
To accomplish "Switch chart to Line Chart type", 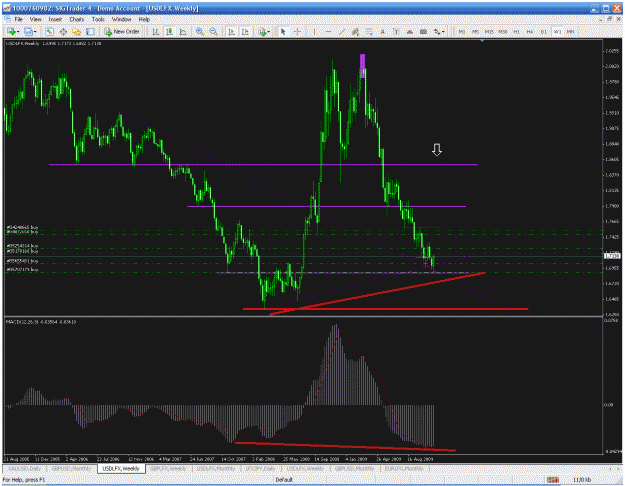I will (x=183, y=31).
